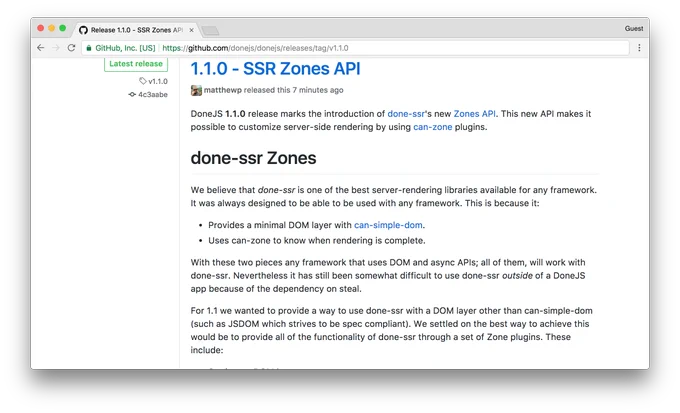The height and width of the screenshot is (413, 680).
Task: Click the '7 minutes ago' timestamp
Action: coord(318,90)
